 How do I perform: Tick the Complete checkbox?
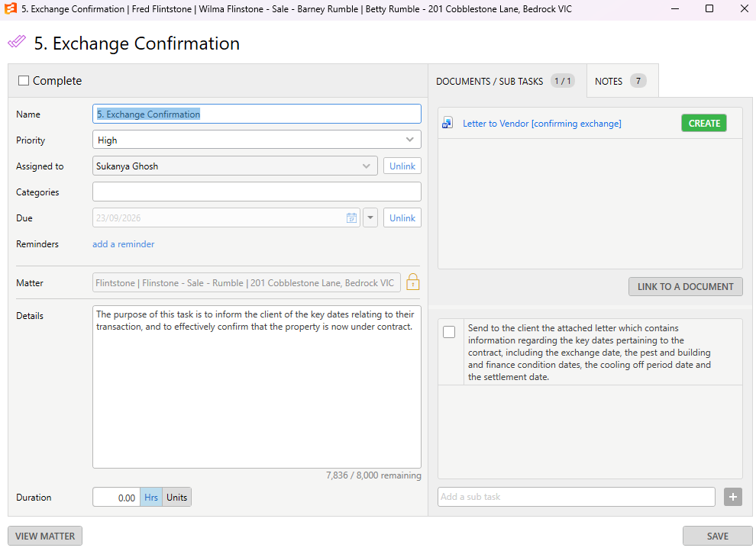click(24, 80)
